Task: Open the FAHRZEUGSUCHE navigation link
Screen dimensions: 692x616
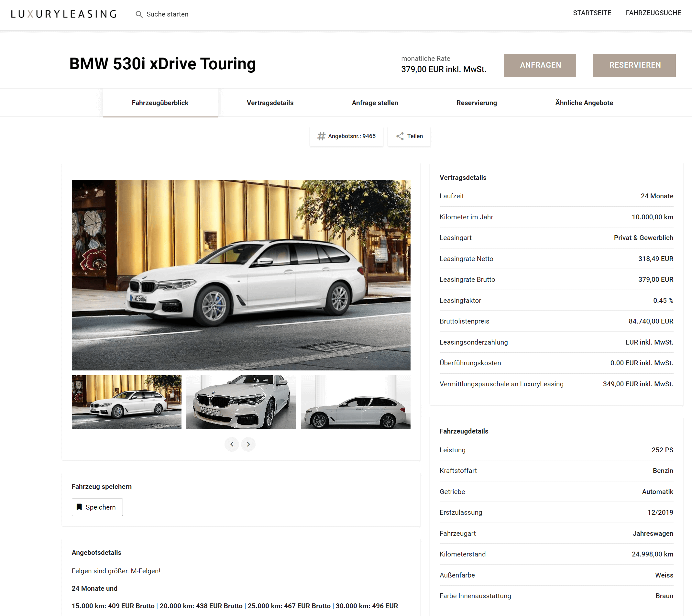Action: tap(654, 13)
